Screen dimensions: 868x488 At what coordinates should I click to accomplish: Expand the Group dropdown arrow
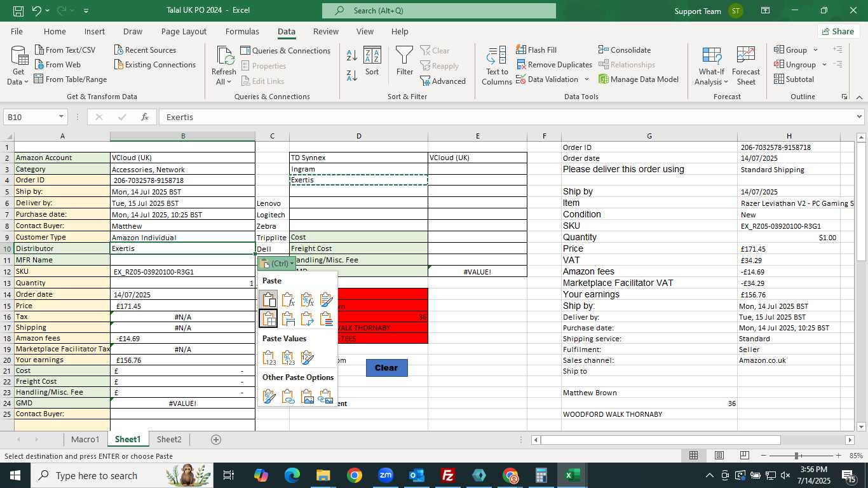tap(816, 50)
